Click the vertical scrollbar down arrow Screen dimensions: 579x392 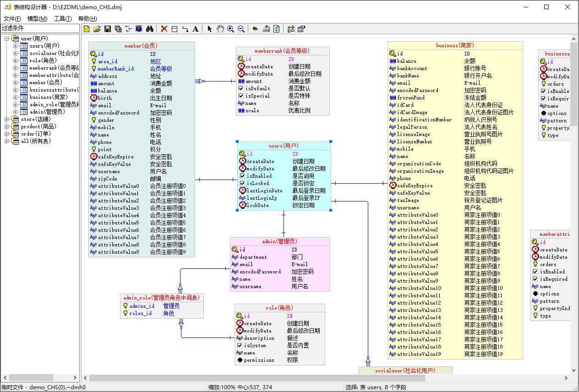pos(574,370)
